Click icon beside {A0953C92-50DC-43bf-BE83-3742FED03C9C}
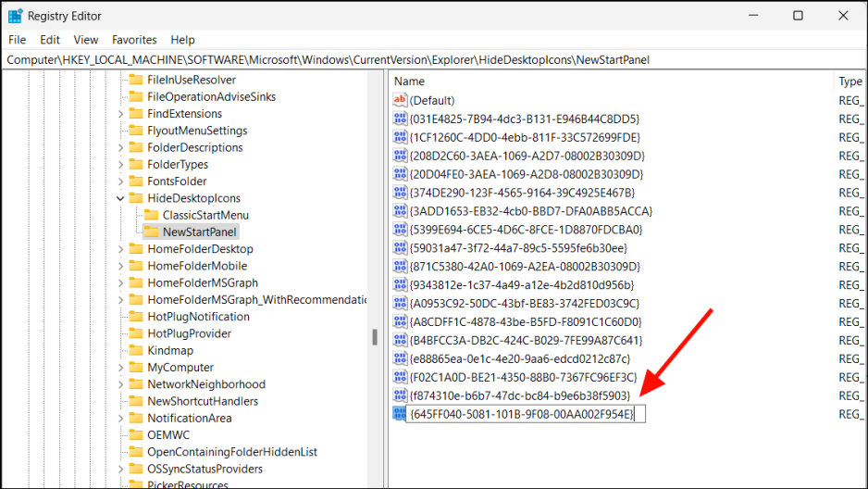The width and height of the screenshot is (868, 489). click(400, 303)
